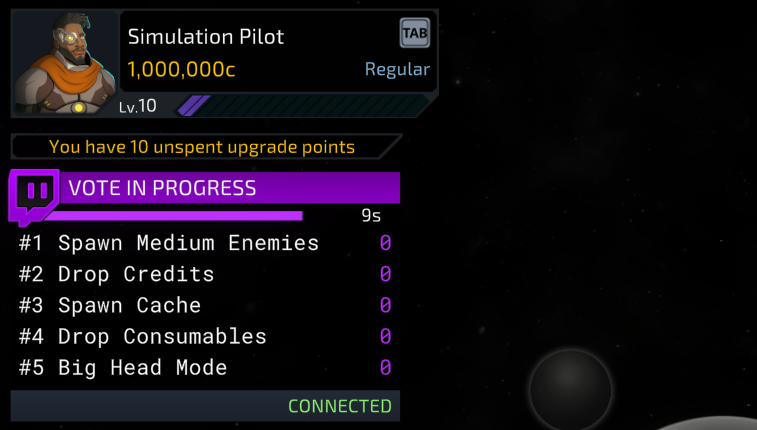Pick the Big Head Mode vote option

click(x=142, y=367)
